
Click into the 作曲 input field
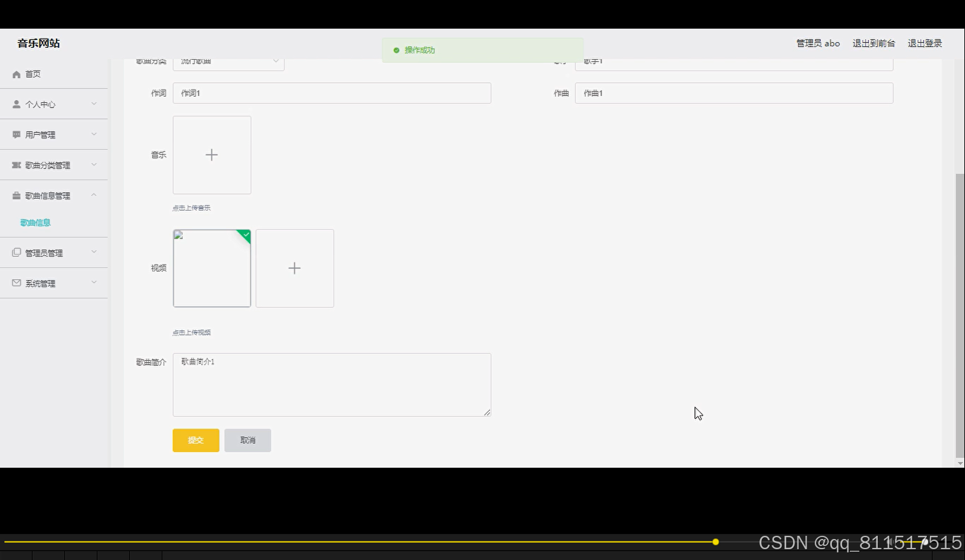tap(734, 93)
